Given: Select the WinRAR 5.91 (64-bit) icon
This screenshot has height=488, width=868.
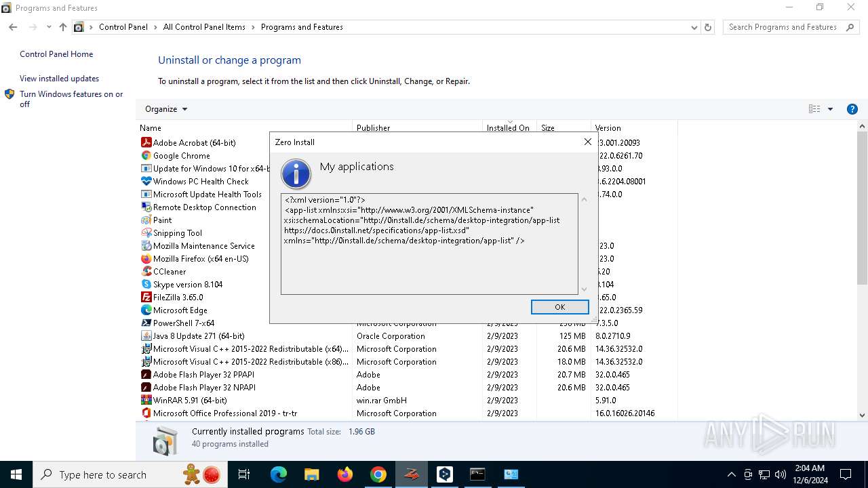Looking at the screenshot, I should coord(146,400).
